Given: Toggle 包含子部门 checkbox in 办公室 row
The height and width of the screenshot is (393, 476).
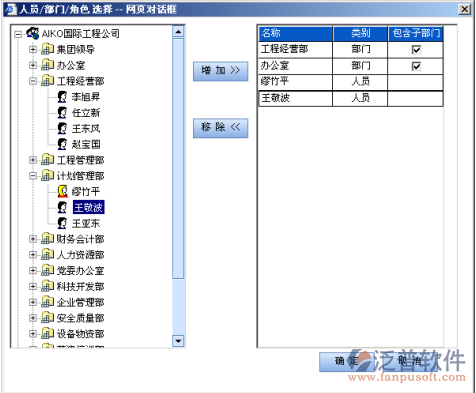Looking at the screenshot, I should tap(416, 66).
